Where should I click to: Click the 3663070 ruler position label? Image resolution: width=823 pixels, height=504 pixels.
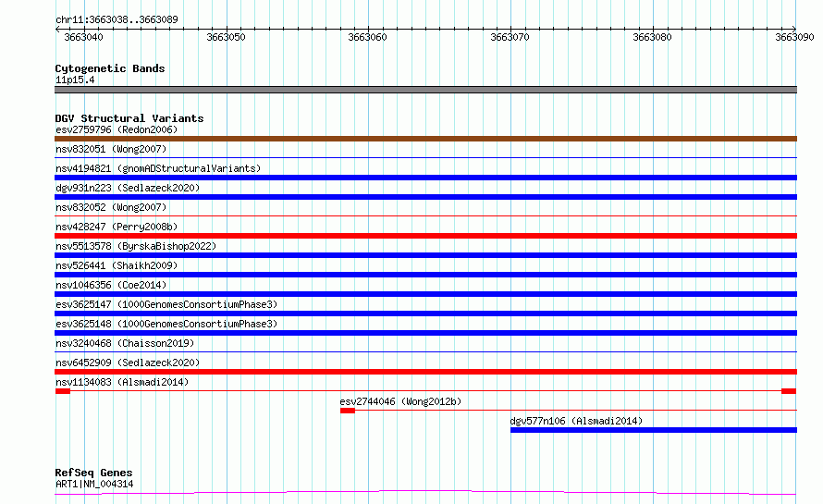pos(510,37)
